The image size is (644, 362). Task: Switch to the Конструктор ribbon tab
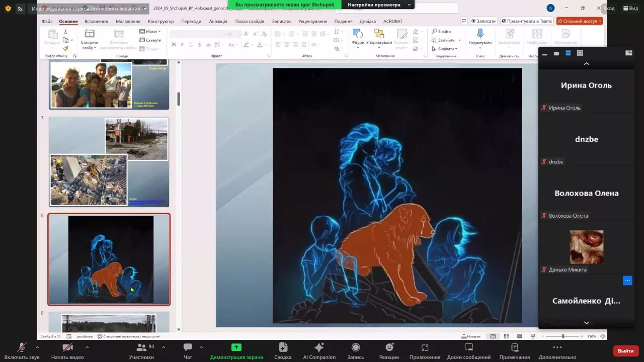pos(160,21)
